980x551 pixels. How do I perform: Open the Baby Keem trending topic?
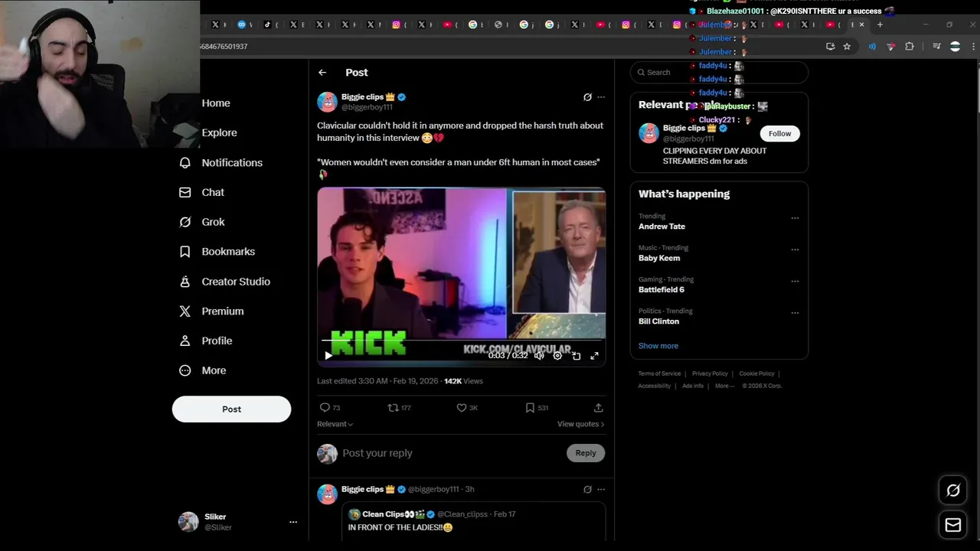pyautogui.click(x=658, y=258)
